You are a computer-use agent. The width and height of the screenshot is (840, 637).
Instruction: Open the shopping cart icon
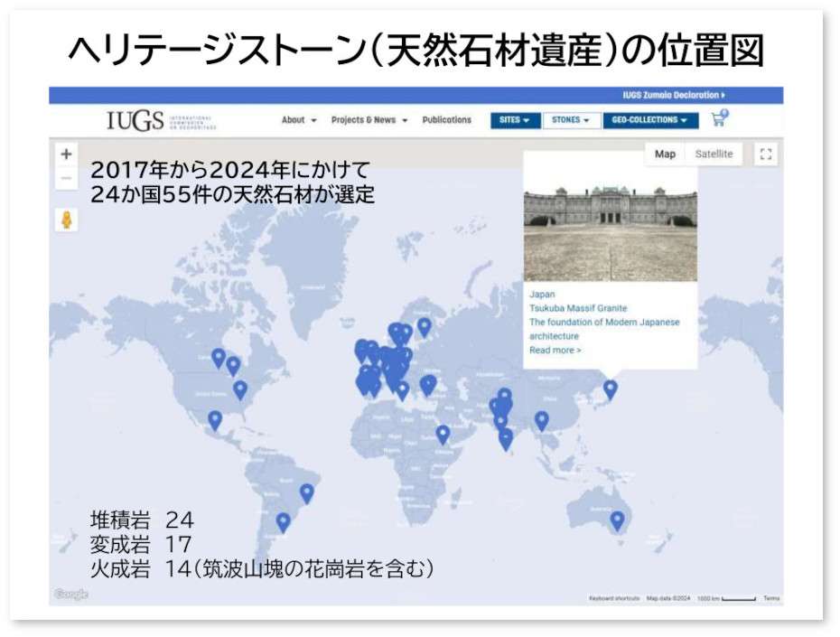[719, 119]
